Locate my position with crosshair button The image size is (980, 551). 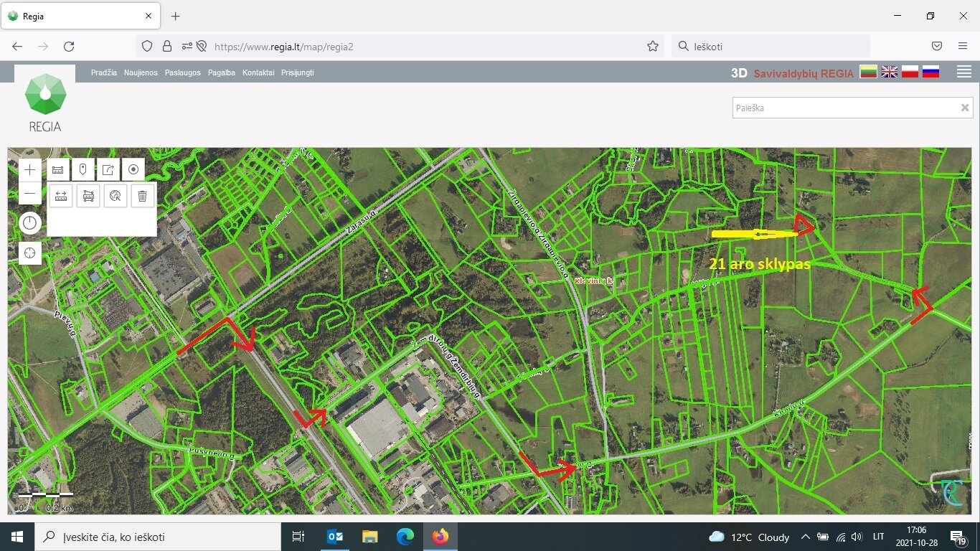pos(29,253)
